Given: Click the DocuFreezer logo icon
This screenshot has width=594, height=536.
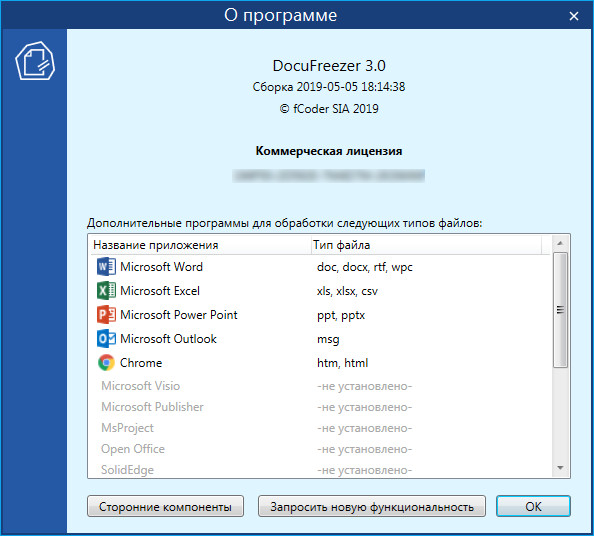Looking at the screenshot, I should tap(35, 61).
